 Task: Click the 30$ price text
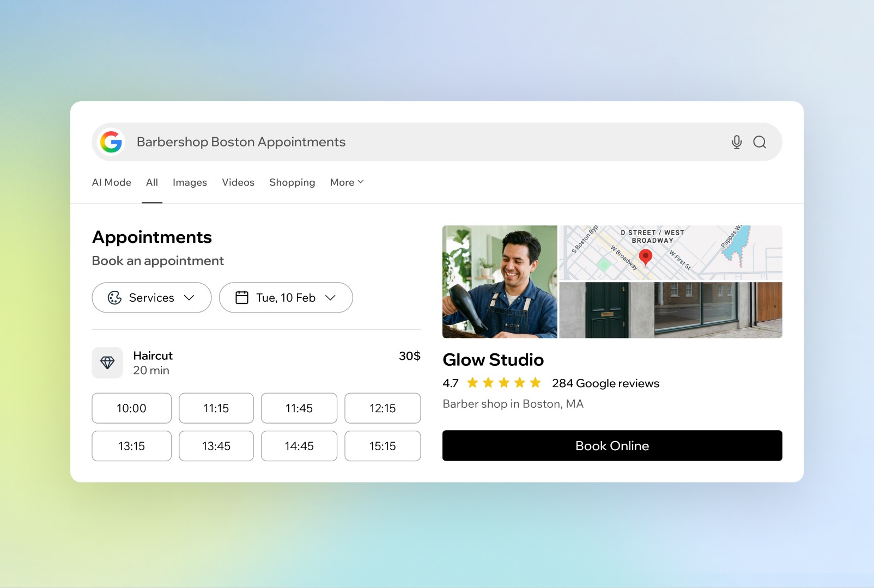point(410,356)
